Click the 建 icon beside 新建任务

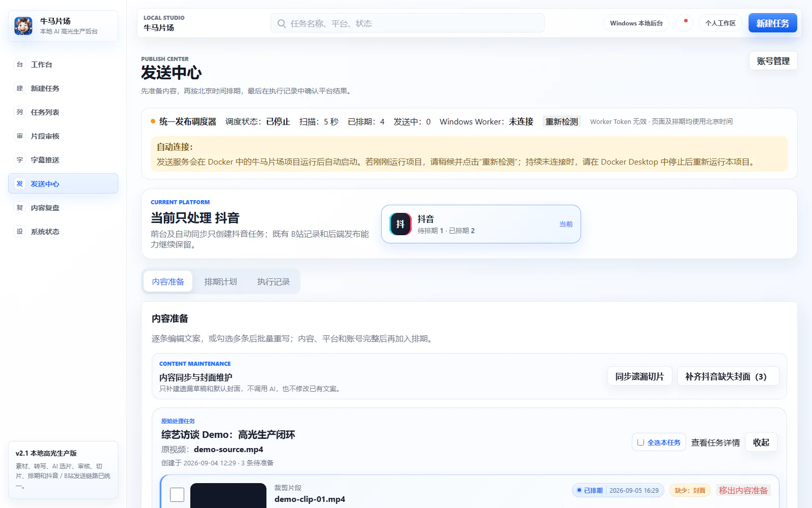point(20,88)
